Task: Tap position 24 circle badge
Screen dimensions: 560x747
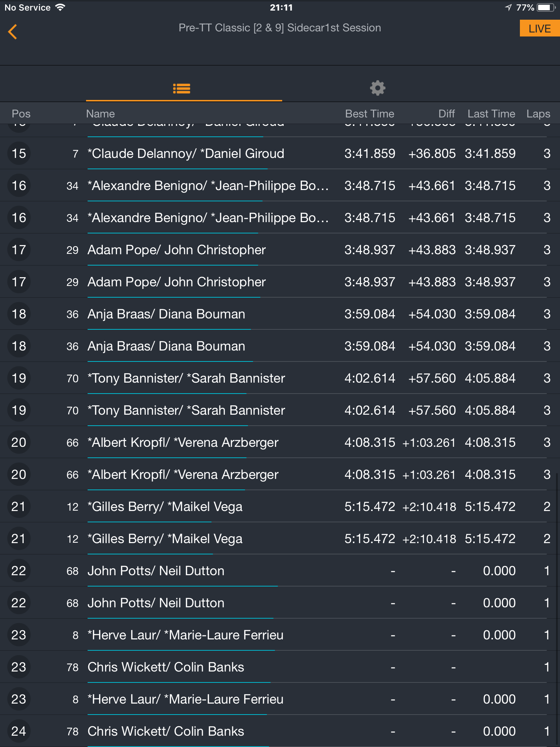Action: tap(19, 731)
